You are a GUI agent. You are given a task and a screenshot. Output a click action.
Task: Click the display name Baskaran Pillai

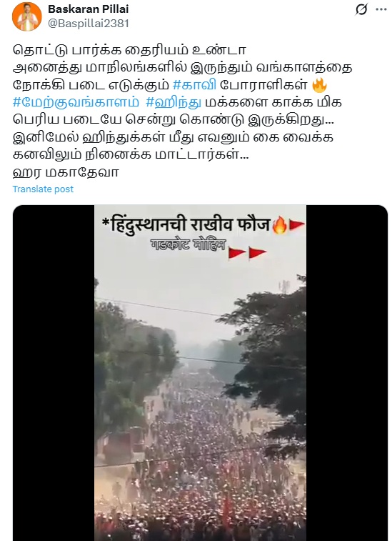tap(89, 9)
